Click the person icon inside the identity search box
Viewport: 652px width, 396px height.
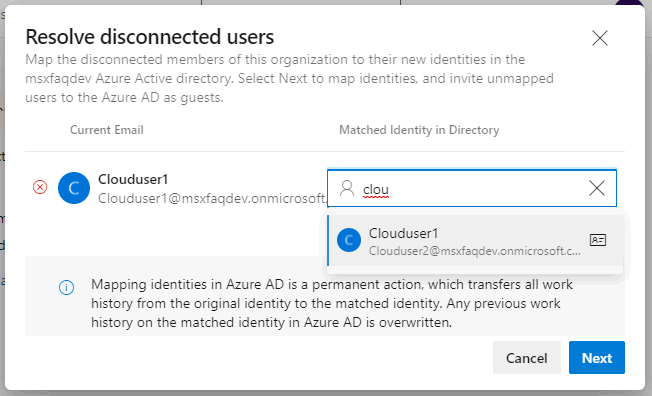tap(347, 188)
